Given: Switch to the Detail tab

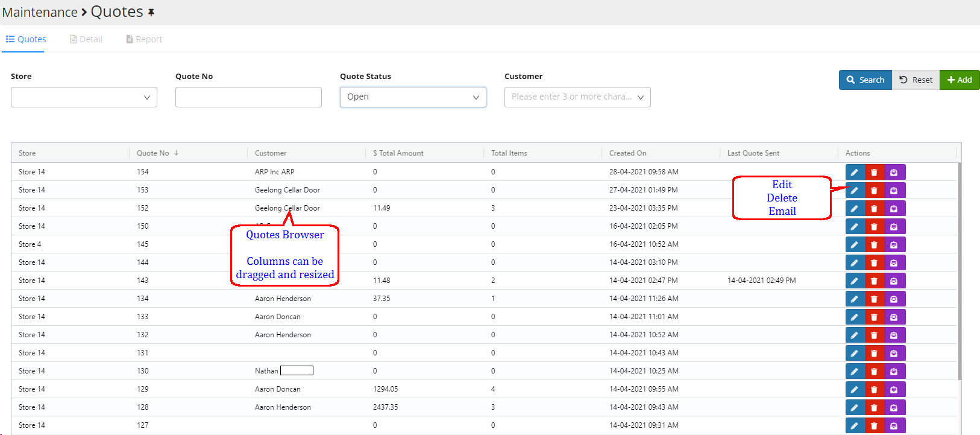Looking at the screenshot, I should tap(86, 39).
